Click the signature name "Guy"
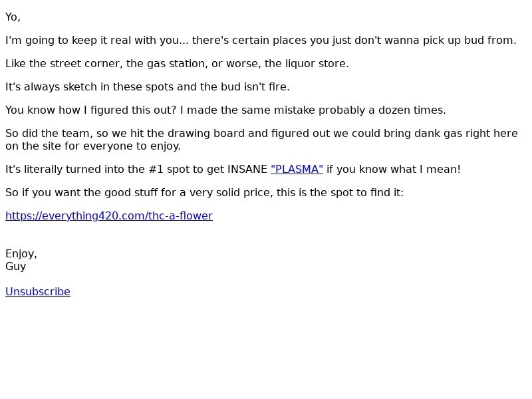Screen dimensions: 532x399 pyautogui.click(x=15, y=267)
